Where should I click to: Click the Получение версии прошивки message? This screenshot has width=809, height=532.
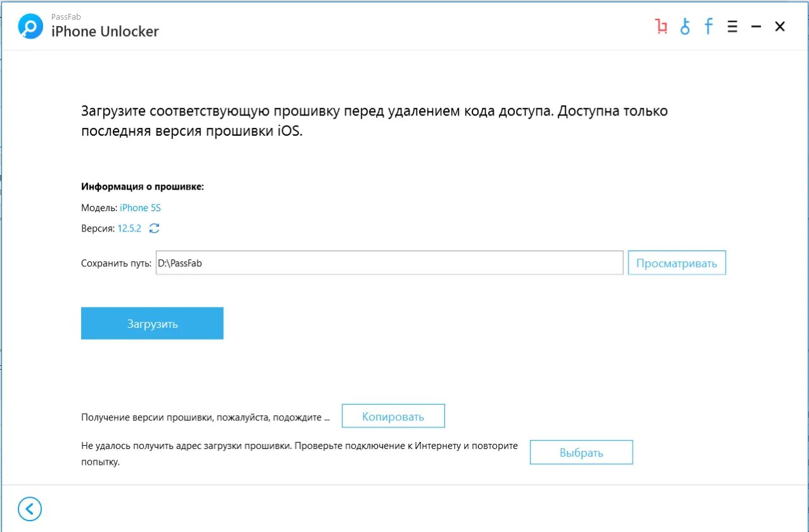point(205,417)
